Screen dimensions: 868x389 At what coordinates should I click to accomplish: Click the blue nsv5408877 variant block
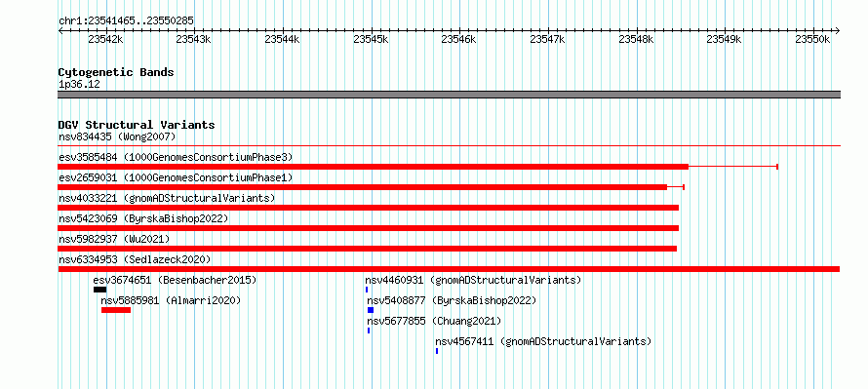[371, 310]
